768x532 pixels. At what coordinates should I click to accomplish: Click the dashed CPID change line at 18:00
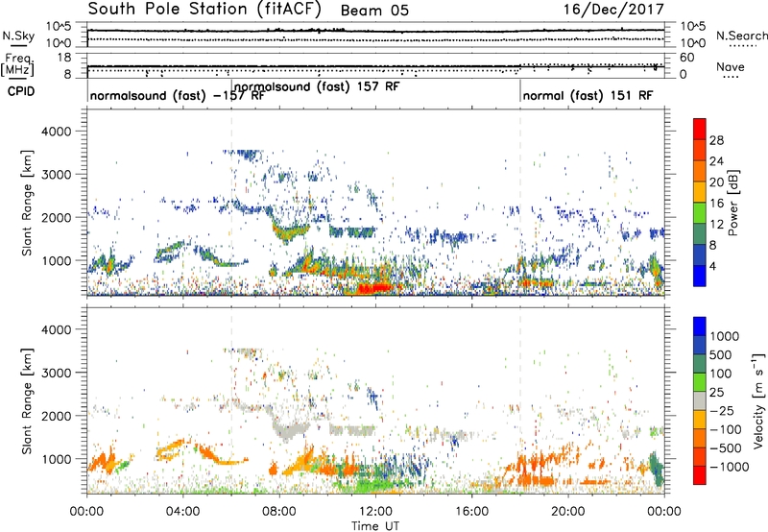coord(520,203)
